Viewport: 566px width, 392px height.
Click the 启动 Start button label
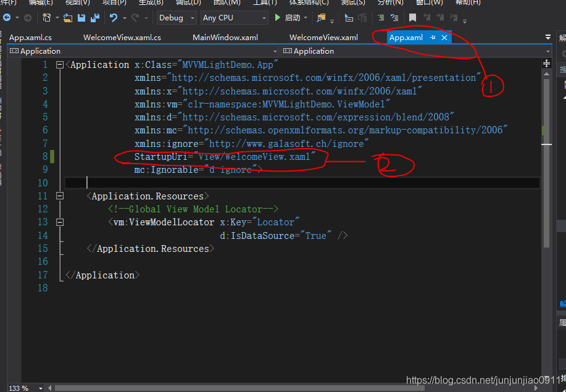click(293, 18)
